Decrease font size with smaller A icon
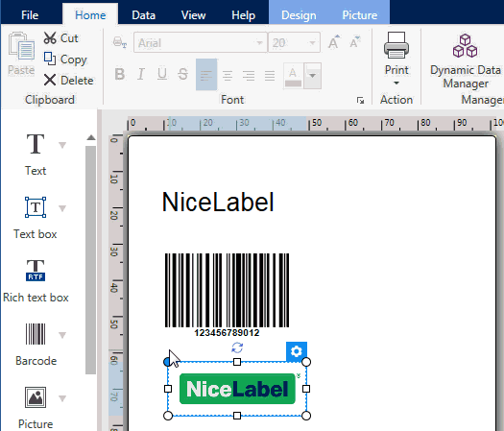The image size is (504, 431). point(355,42)
